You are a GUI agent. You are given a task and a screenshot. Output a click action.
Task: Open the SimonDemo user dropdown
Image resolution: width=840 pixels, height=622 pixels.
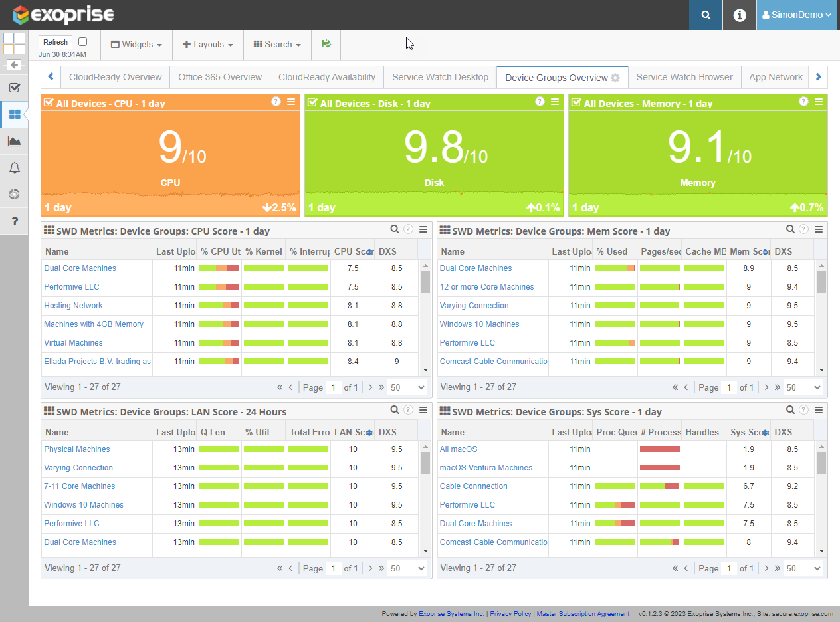796,15
